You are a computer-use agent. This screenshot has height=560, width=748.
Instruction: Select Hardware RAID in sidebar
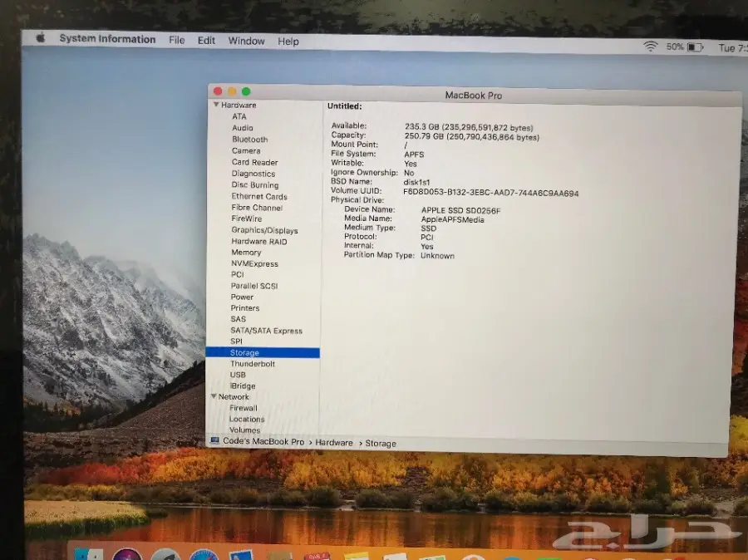[259, 241]
